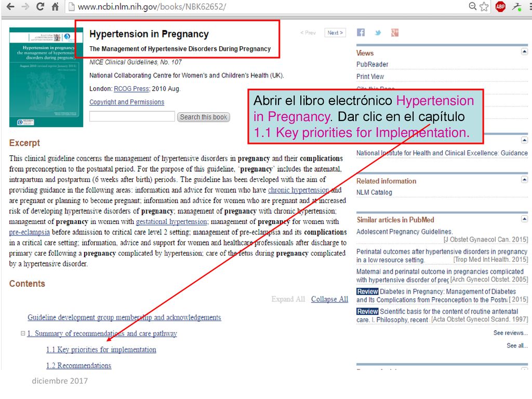The height and width of the screenshot is (399, 532).
Task: Open Guideline development group membership and acknowledgements
Action: (124, 317)
